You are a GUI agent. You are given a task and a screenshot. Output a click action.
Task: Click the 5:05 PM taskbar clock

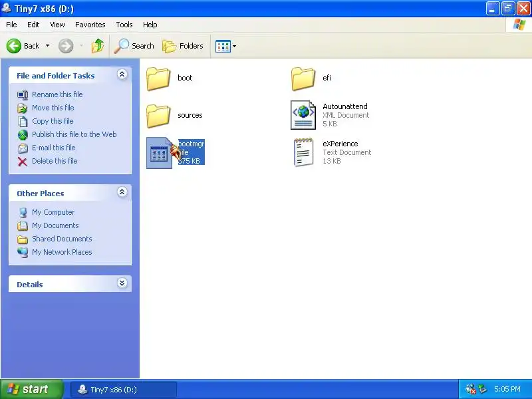click(507, 389)
